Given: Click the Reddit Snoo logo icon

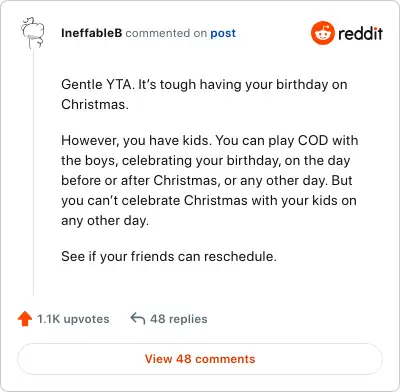Looking at the screenshot, I should point(322,33).
